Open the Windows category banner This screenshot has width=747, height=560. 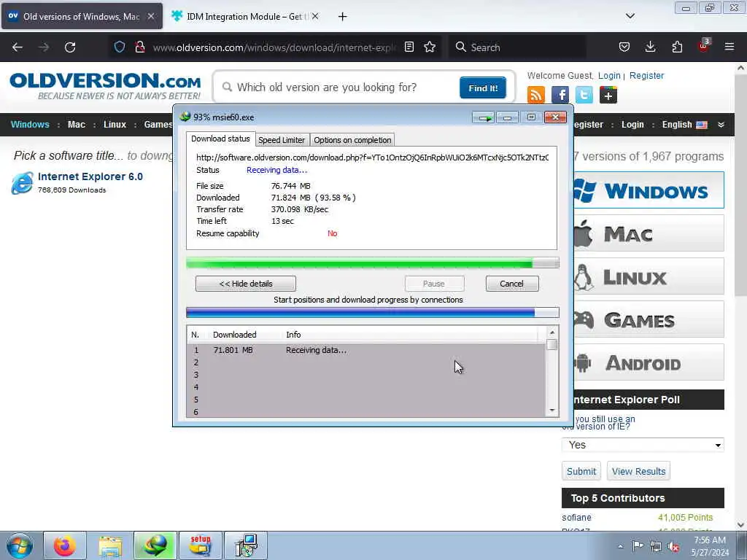pyautogui.click(x=649, y=190)
